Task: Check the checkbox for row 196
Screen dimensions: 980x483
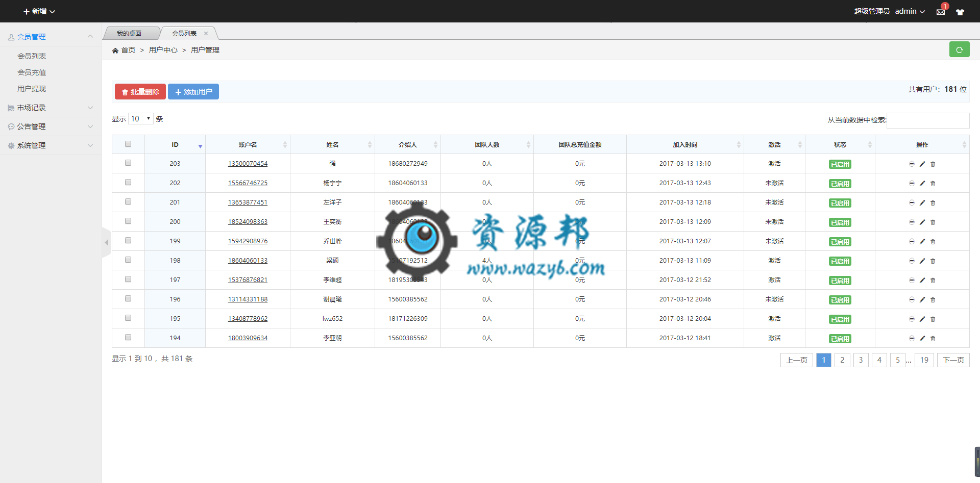Action: [x=128, y=298]
